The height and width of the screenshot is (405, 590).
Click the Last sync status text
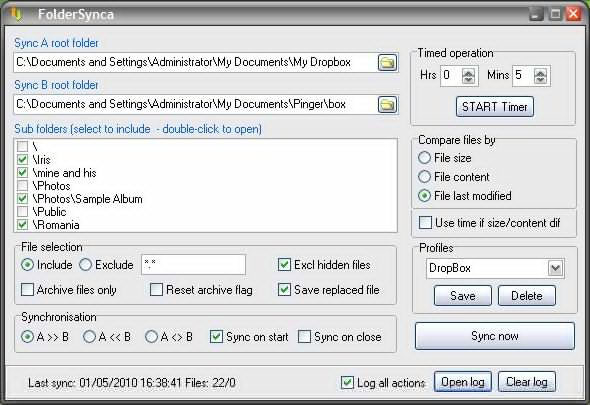132,383
